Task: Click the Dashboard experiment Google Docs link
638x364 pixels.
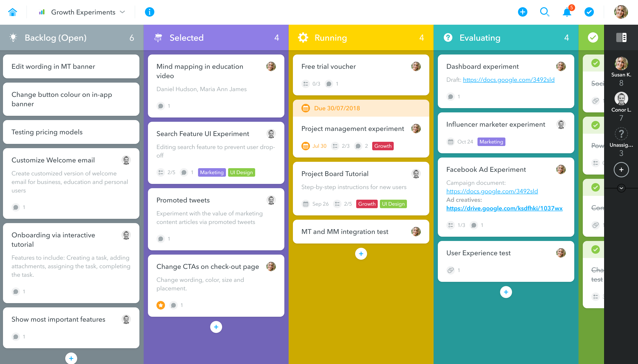Action: tap(509, 80)
